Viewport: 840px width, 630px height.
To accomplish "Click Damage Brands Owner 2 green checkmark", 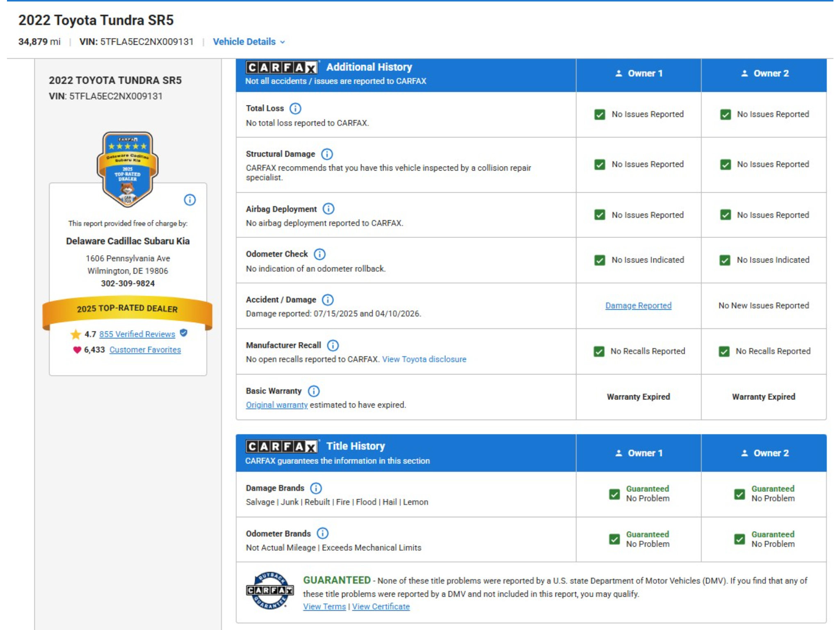I will point(740,494).
